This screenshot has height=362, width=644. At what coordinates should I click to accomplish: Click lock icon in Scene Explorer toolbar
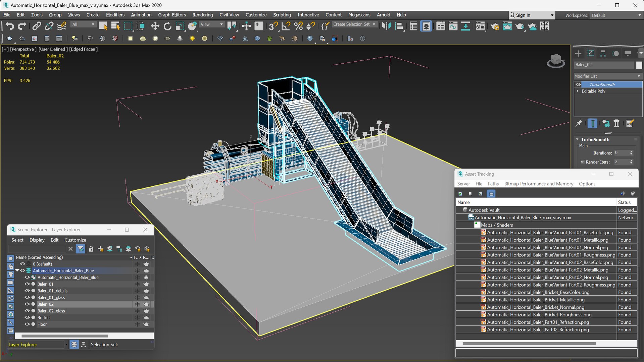(91, 249)
